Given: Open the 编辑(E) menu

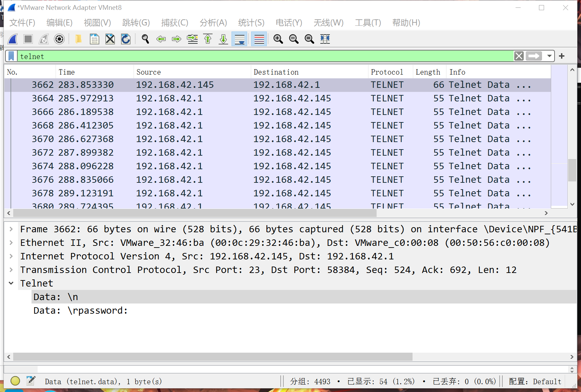Looking at the screenshot, I should click(59, 23).
